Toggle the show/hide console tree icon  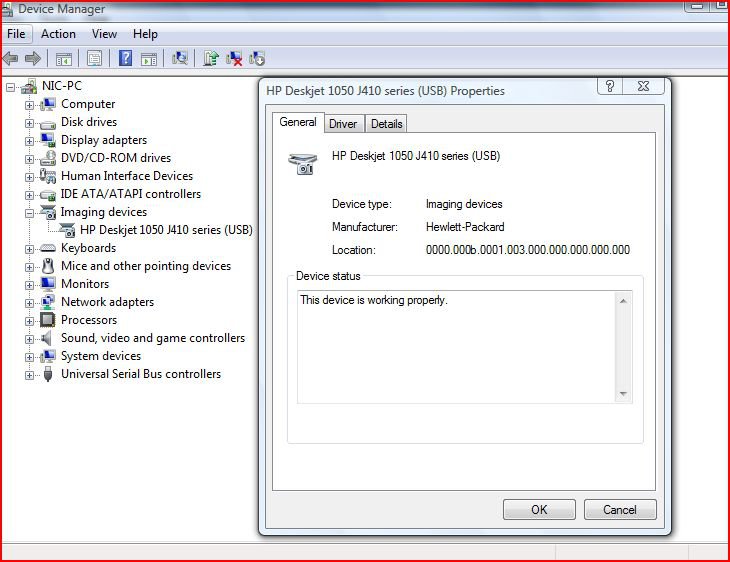64,59
